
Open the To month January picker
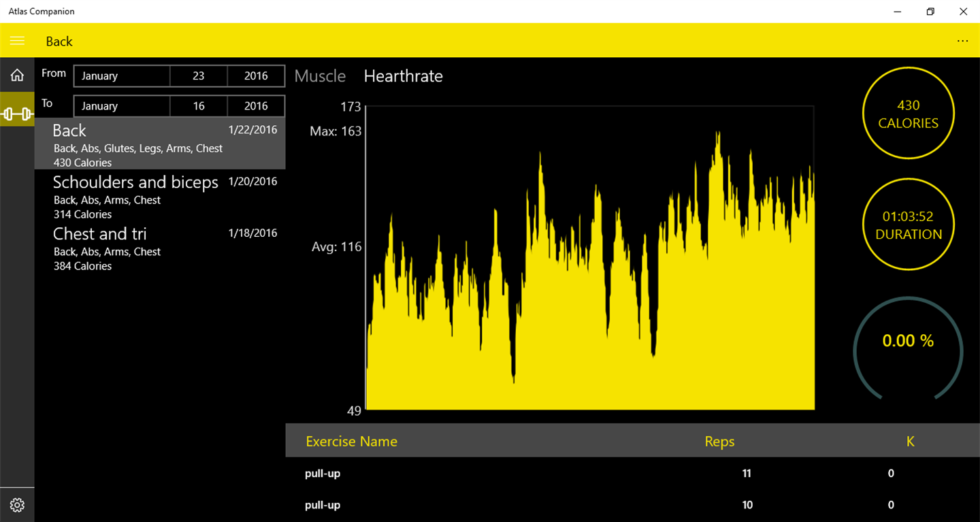pyautogui.click(x=122, y=106)
